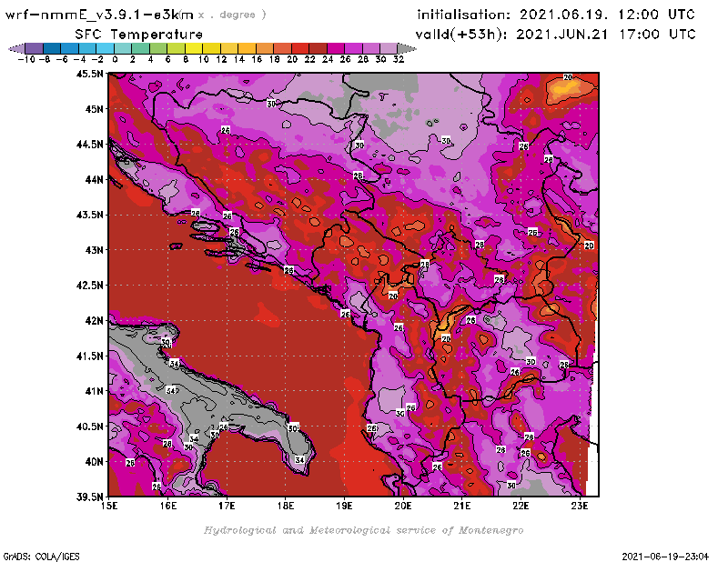Click the 23E longitude axis label
Viewport: 728px width, 562px height.
point(580,506)
